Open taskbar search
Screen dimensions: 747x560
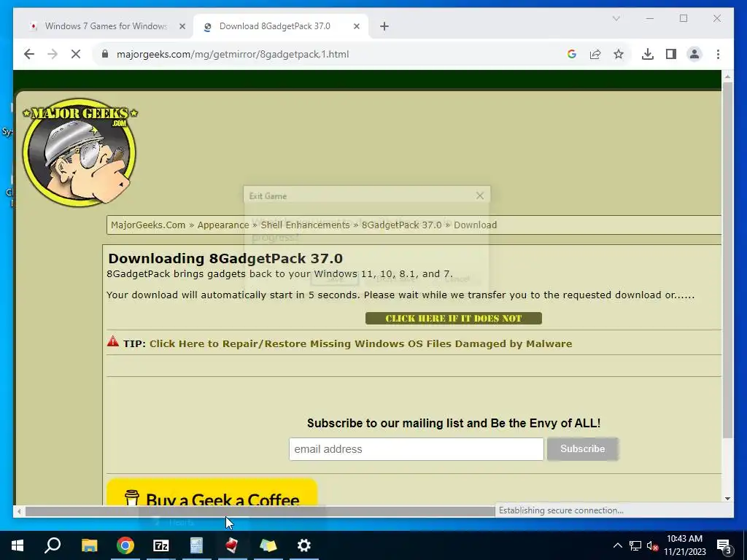coord(53,545)
